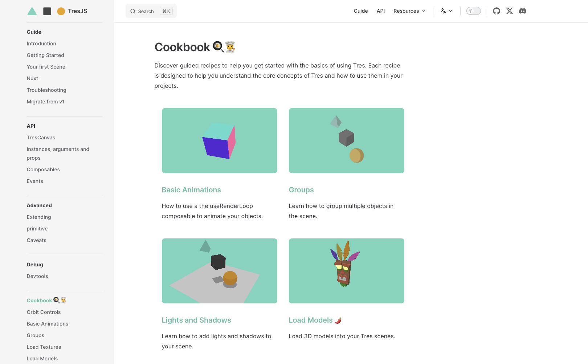Open Devtools page from Debug section
Screen dimensions: 588x364
[37, 276]
